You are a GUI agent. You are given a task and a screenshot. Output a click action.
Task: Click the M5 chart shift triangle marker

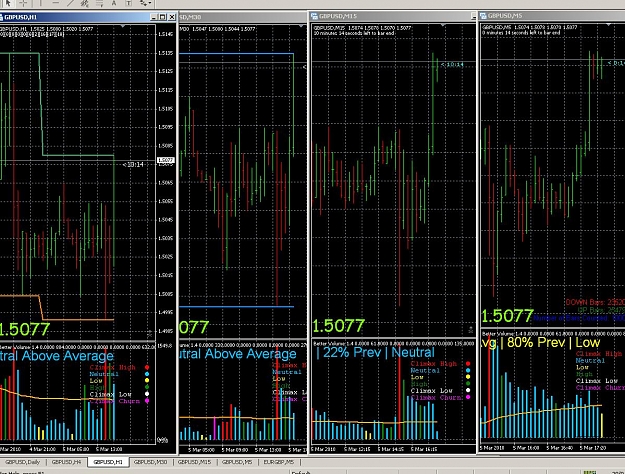[608, 25]
